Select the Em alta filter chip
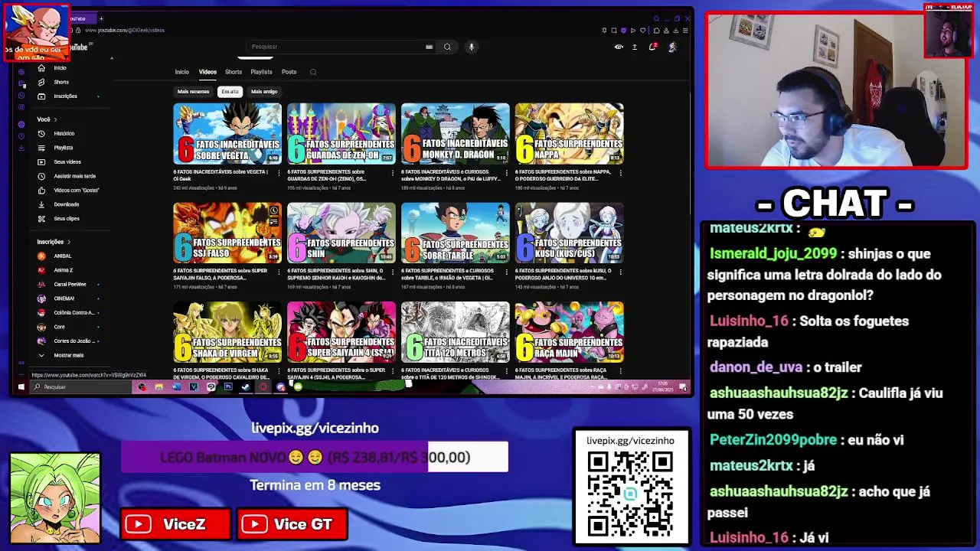The height and width of the screenshot is (551, 980). tap(230, 92)
